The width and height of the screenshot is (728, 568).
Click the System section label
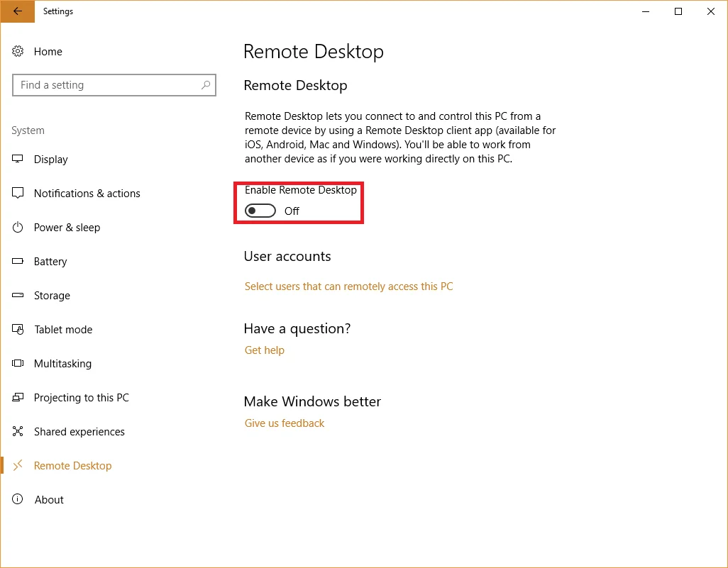pyautogui.click(x=28, y=130)
